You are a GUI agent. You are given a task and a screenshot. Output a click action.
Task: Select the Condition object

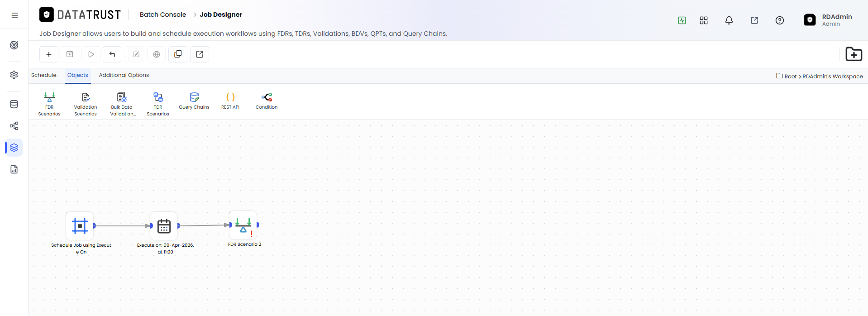point(267,101)
